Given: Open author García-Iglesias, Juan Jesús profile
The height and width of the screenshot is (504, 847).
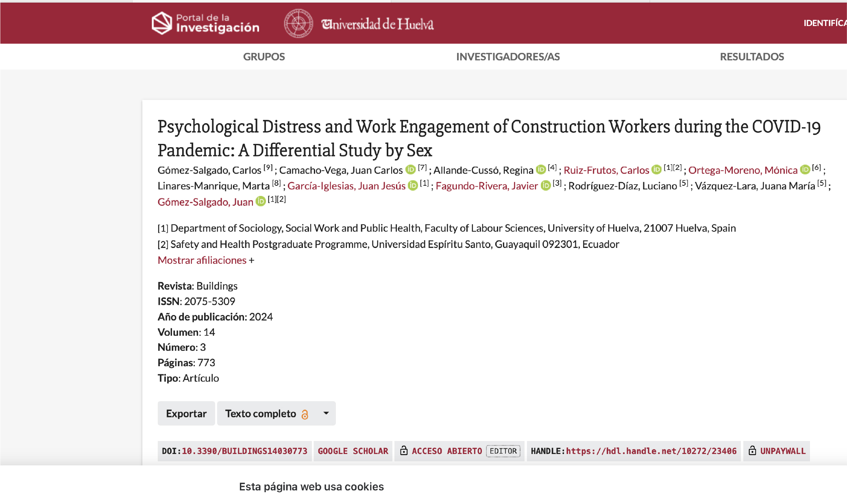Looking at the screenshot, I should tap(346, 186).
